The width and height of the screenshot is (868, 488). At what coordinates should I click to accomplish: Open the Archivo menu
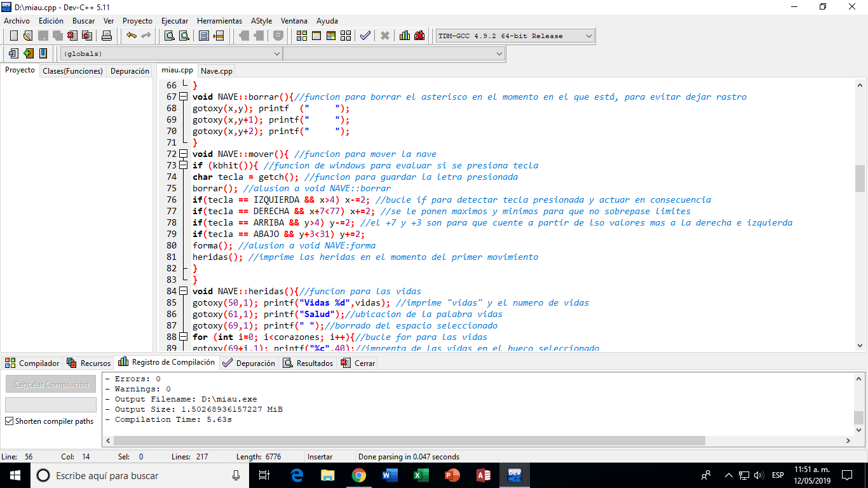(x=17, y=21)
